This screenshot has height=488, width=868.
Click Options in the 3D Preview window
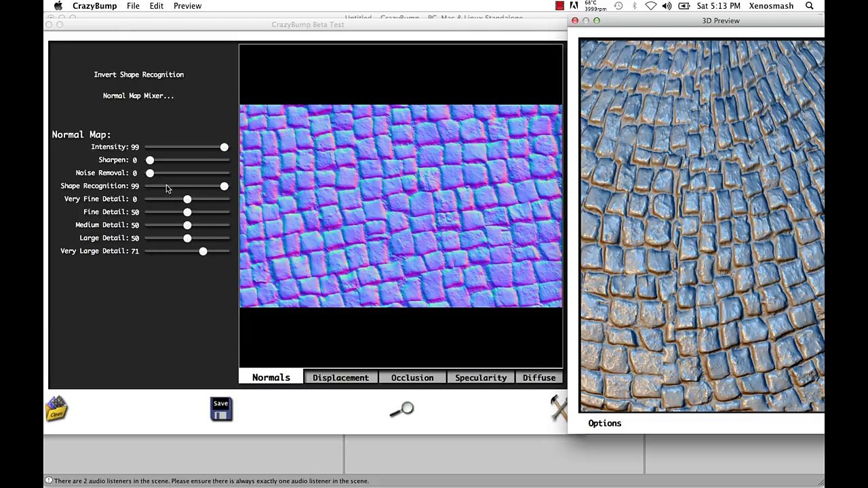pos(605,423)
